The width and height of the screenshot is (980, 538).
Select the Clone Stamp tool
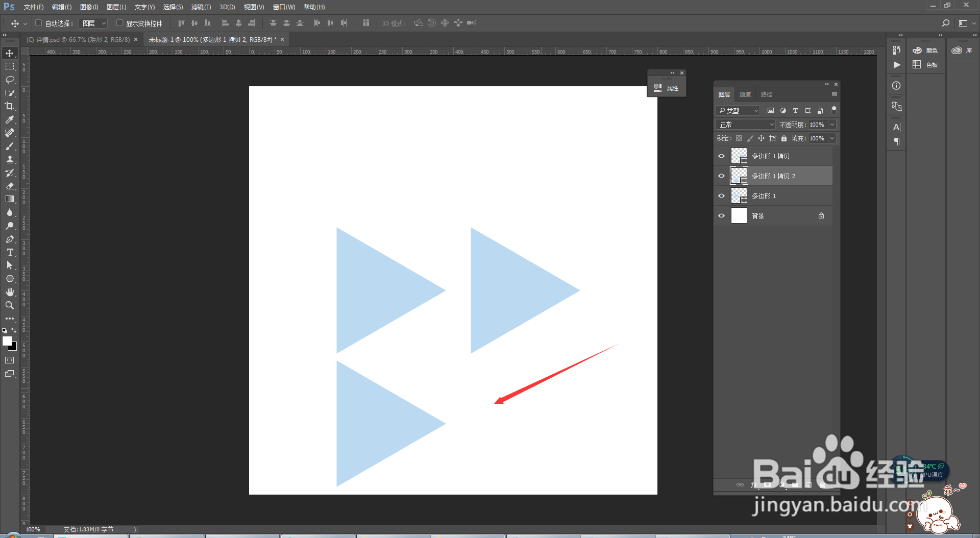point(10,159)
